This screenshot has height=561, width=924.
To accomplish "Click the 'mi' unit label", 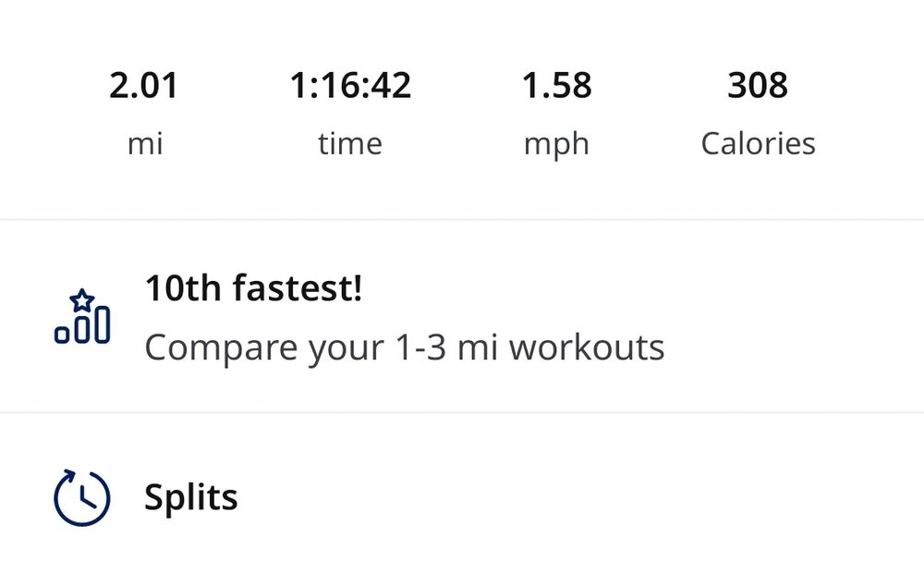I will point(144,143).
